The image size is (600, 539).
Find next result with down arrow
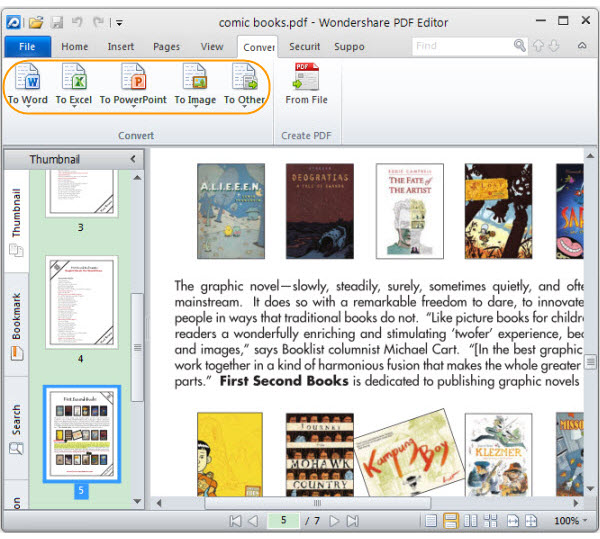pyautogui.click(x=554, y=46)
